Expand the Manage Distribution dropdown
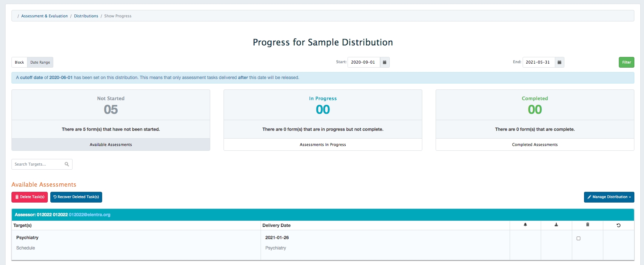Image resolution: width=644 pixels, height=265 pixels. (x=609, y=197)
